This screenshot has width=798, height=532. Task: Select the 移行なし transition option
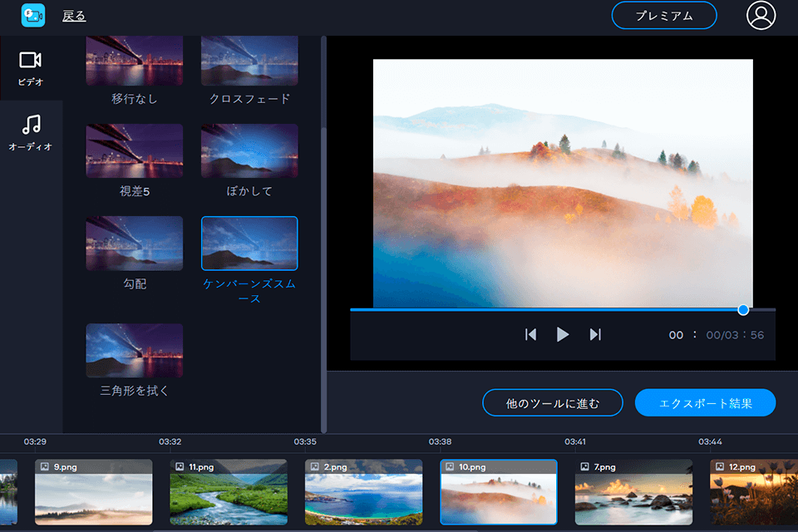(x=134, y=60)
